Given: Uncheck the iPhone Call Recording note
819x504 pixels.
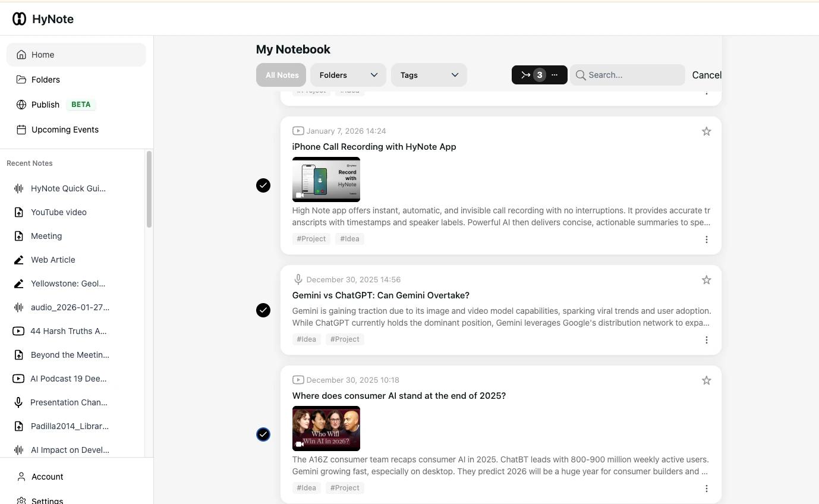Looking at the screenshot, I should tap(263, 185).
